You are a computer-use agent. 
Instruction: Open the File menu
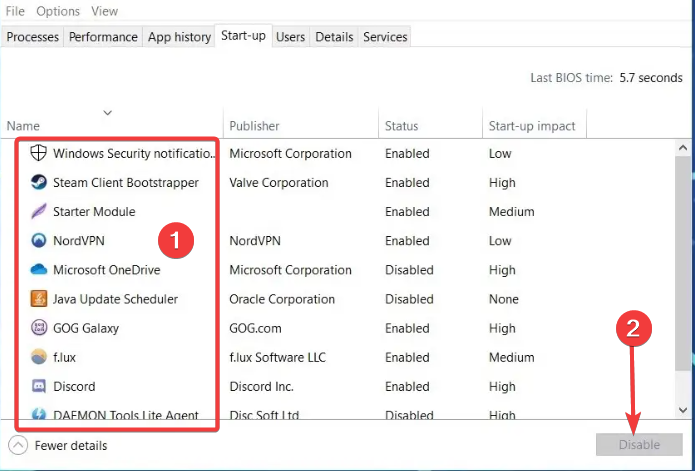click(x=15, y=11)
